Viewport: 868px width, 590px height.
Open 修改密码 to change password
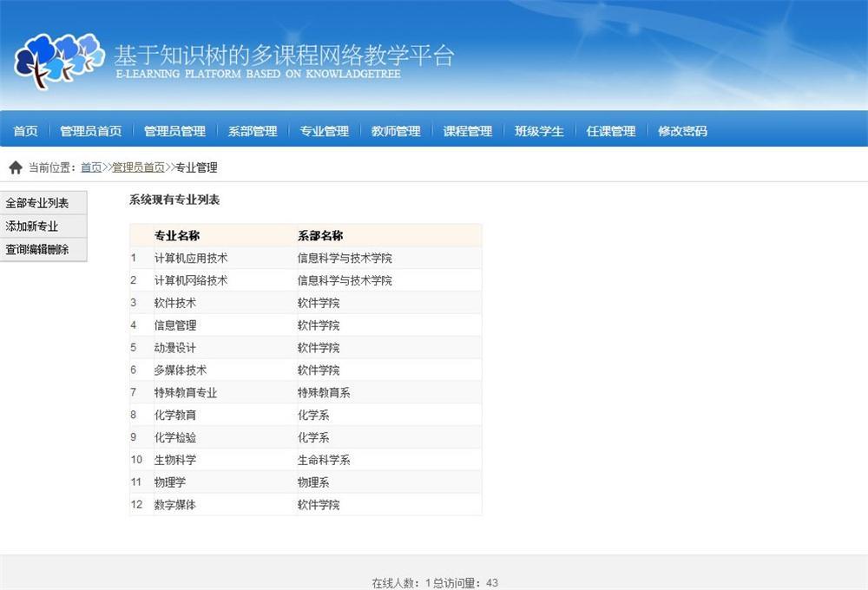(x=682, y=131)
